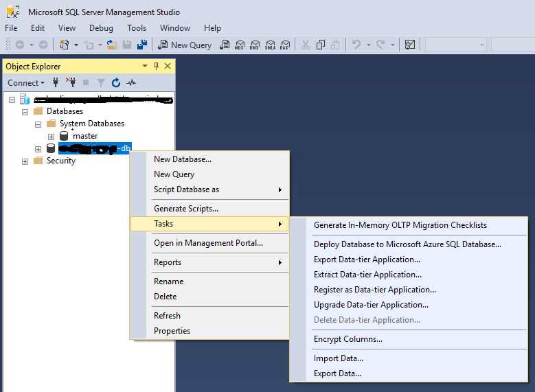Pin the Object Explorer panel

[x=157, y=66]
